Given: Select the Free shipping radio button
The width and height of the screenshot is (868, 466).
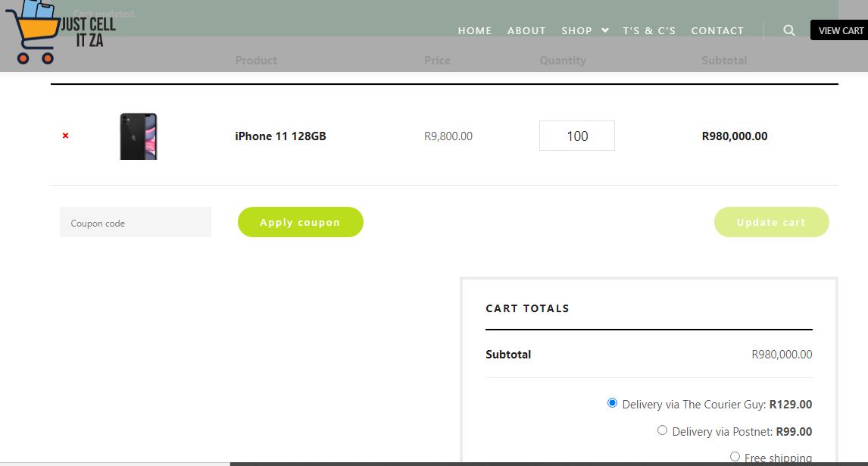Looking at the screenshot, I should 735,456.
